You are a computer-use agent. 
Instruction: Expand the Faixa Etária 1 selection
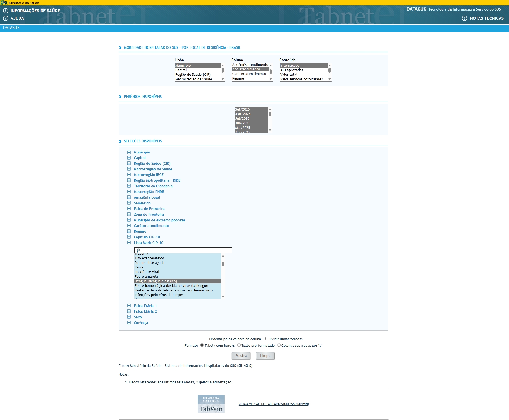(x=129, y=306)
